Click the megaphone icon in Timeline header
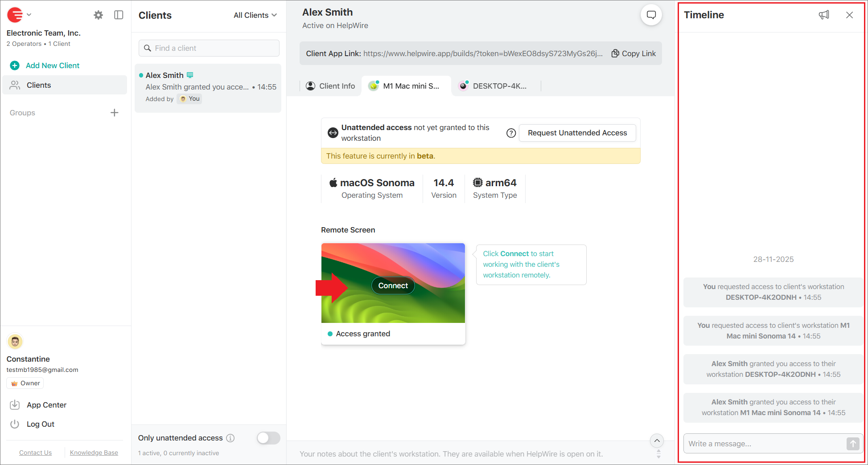 824,15
